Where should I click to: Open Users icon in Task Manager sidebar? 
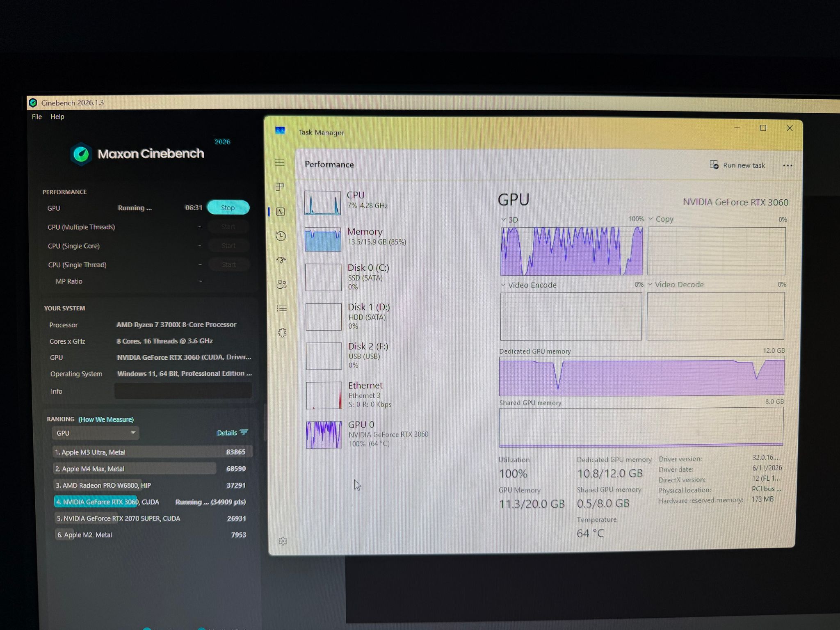282,284
